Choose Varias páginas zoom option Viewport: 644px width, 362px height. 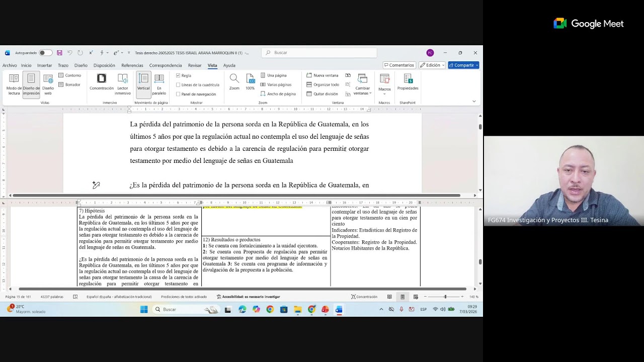point(276,84)
